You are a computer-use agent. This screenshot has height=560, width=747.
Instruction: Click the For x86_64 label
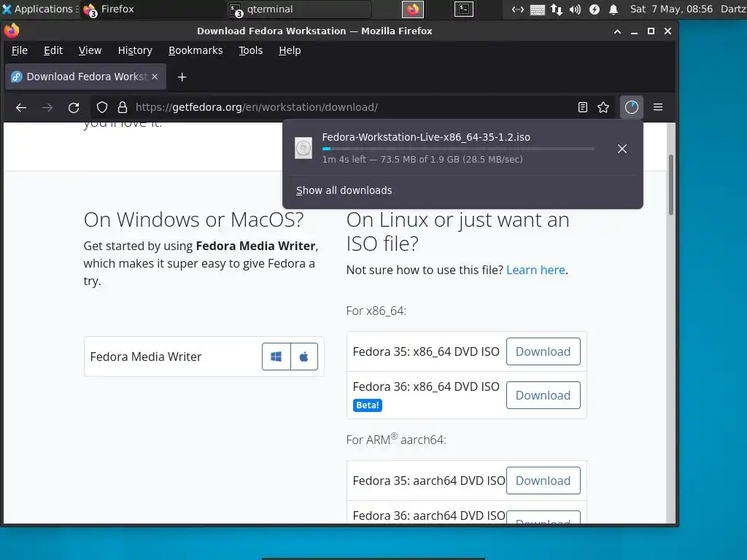pos(376,311)
